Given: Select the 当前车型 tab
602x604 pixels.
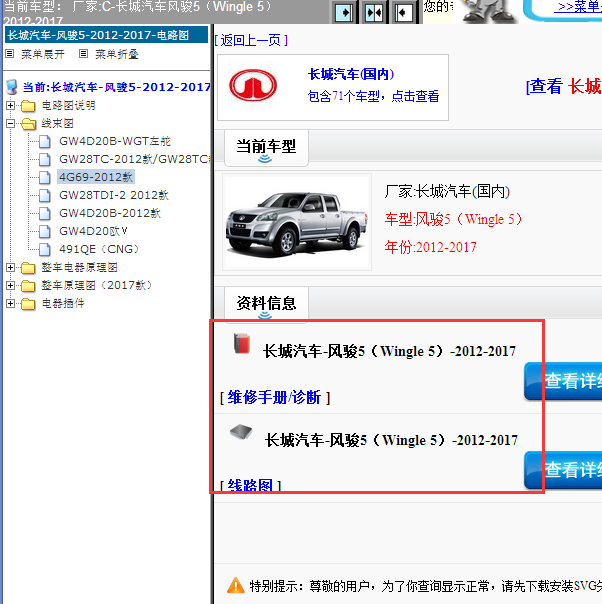Looking at the screenshot, I should point(266,148).
